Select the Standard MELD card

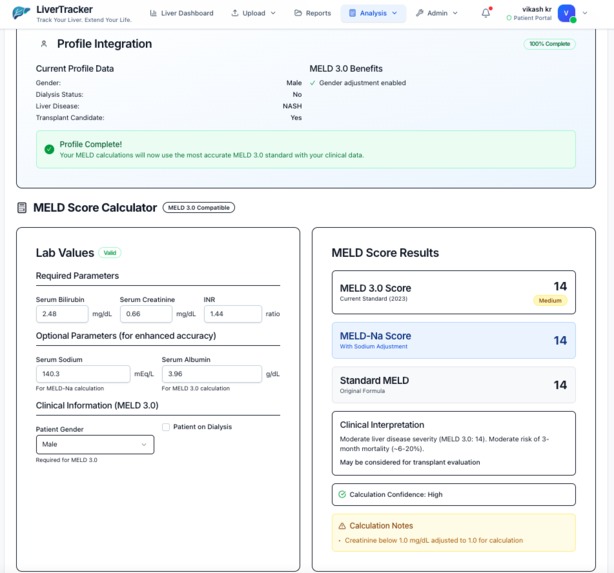[x=453, y=385]
